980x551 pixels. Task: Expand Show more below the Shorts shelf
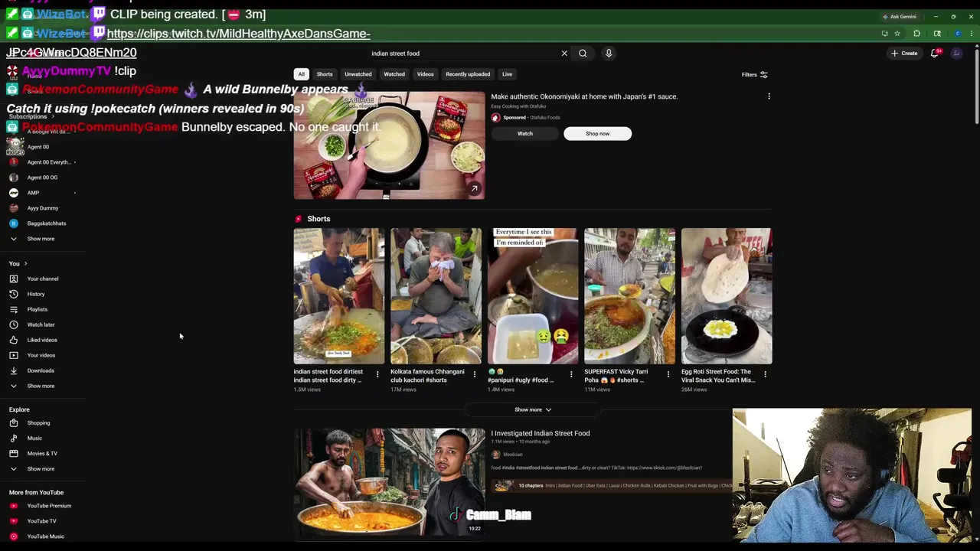click(532, 409)
